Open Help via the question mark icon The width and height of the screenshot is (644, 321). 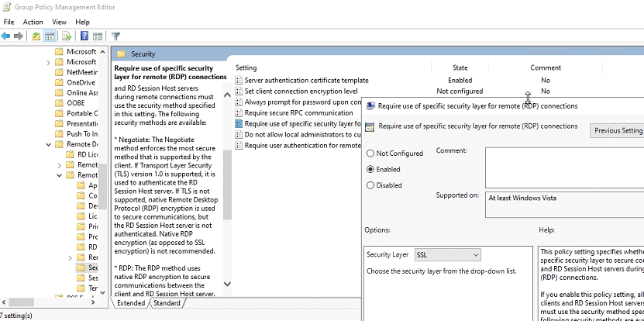coord(84,36)
